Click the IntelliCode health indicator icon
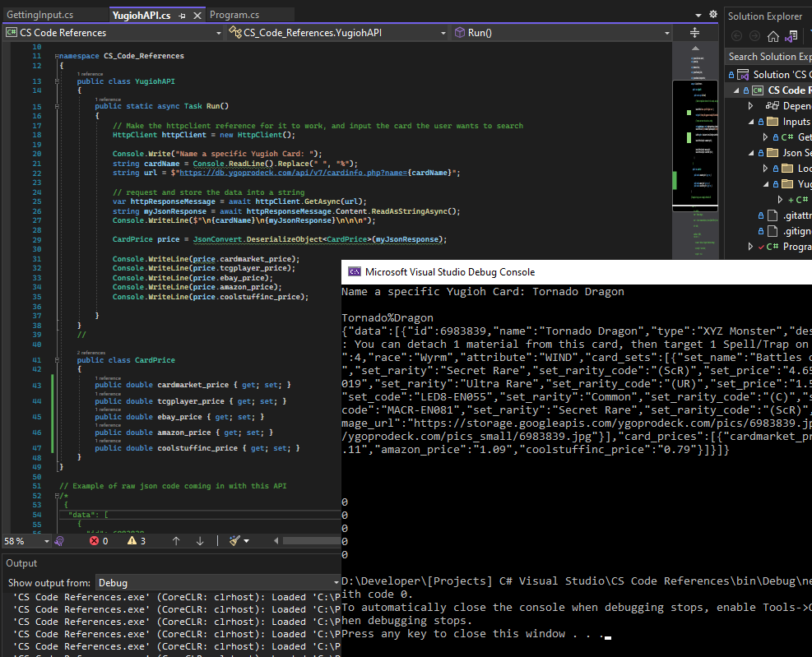Screen dimensions: 812x657 59,541
